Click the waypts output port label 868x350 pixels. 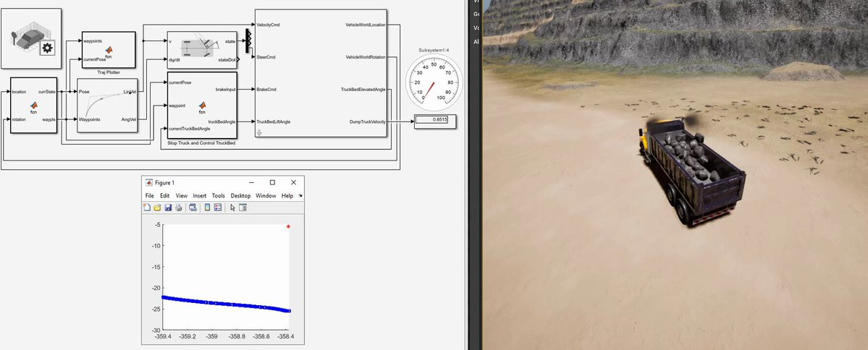click(x=49, y=119)
